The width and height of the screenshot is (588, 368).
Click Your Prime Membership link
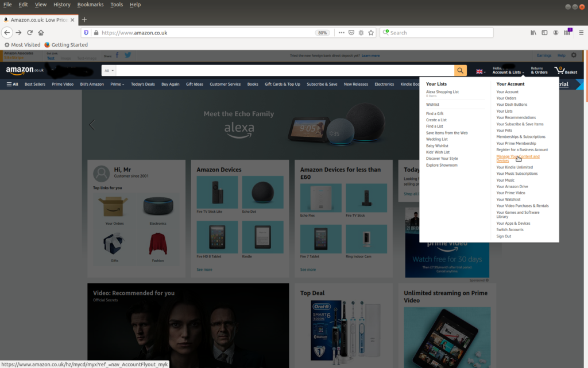click(x=516, y=143)
